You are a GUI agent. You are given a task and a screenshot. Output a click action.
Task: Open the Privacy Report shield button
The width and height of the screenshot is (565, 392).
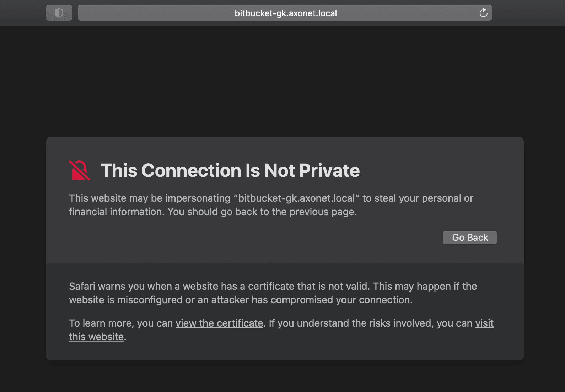(x=59, y=13)
